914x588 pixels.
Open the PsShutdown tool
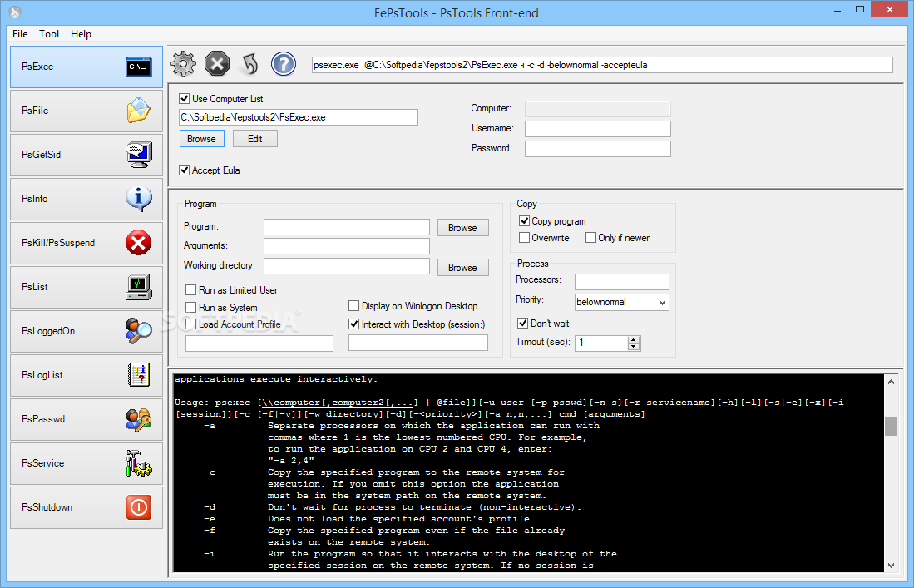click(x=86, y=507)
